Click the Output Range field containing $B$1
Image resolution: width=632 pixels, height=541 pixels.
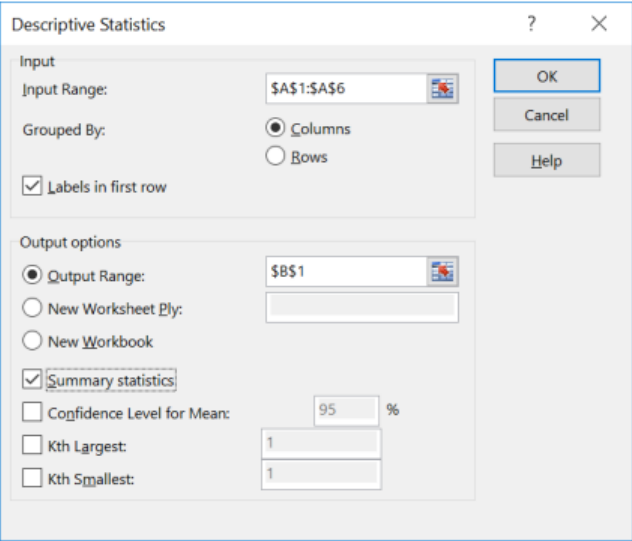pyautogui.click(x=345, y=271)
